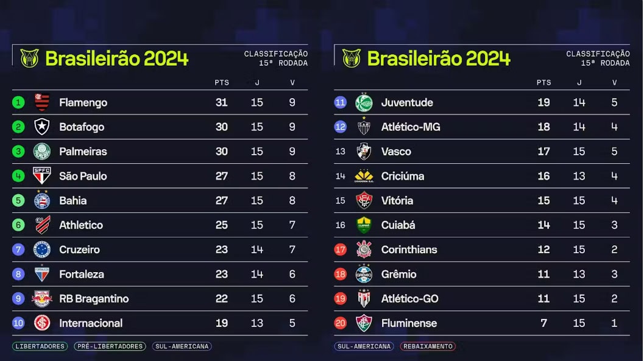644x361 pixels.
Task: Click the V column header in right table
Action: (614, 82)
